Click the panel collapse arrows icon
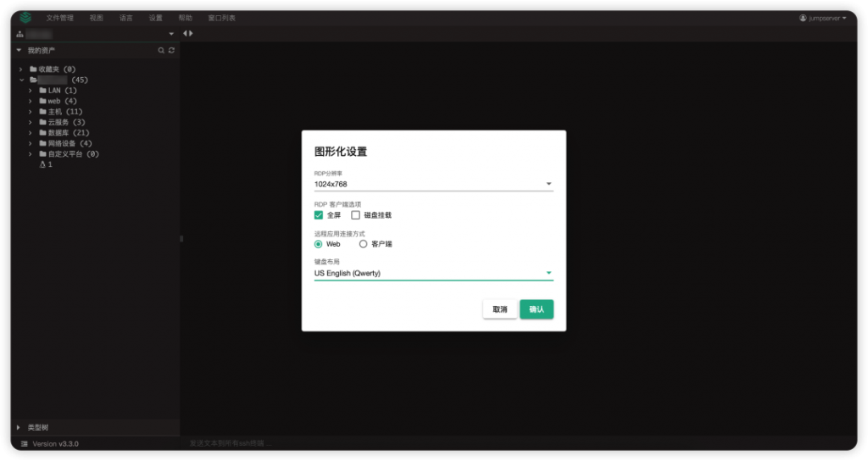The height and width of the screenshot is (461, 868). pyautogui.click(x=188, y=33)
